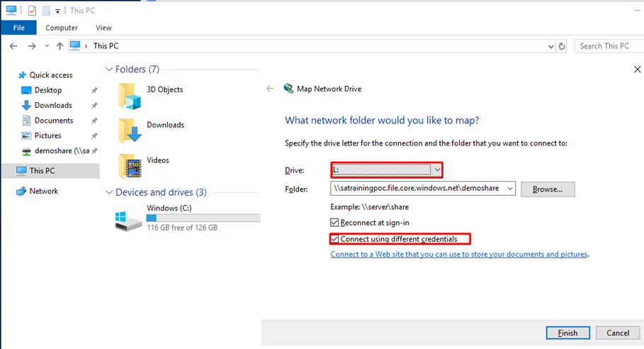The height and width of the screenshot is (349, 644).
Task: Expand the Folder path dropdown arrow
Action: [x=509, y=189]
